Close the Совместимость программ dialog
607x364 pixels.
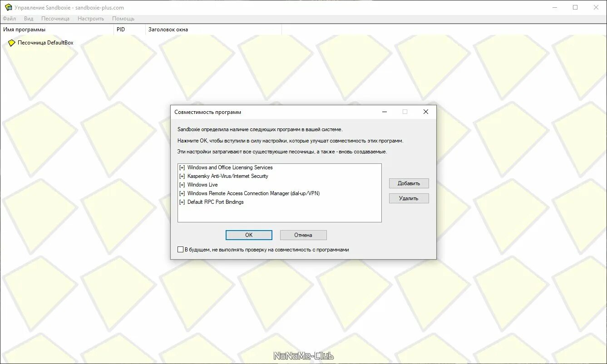pyautogui.click(x=426, y=112)
